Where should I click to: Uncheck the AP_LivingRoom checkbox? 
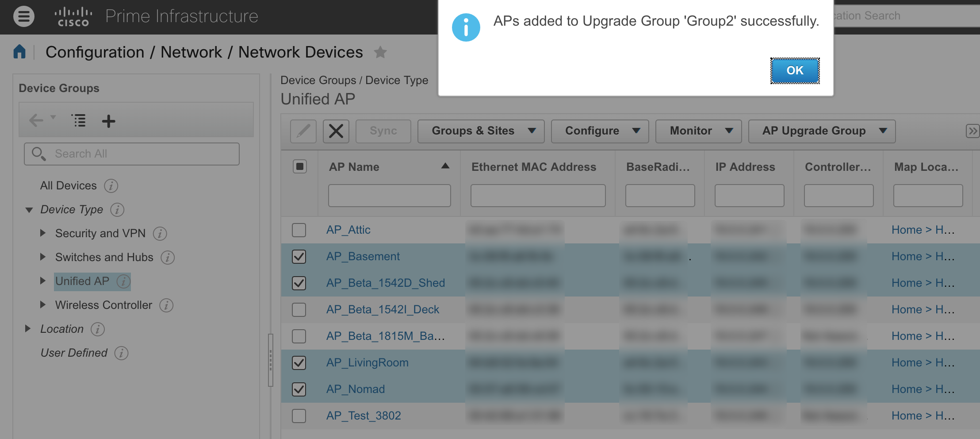coord(299,363)
